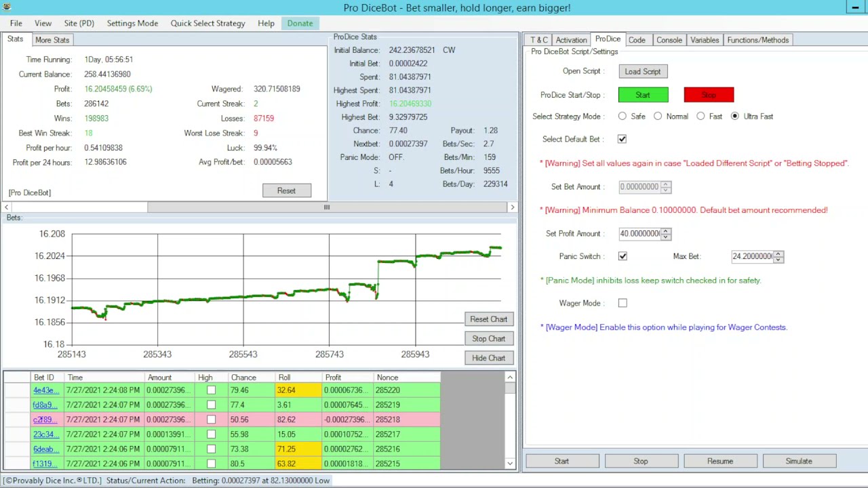Open the Quick Select Strategy menu
Viewport: 868px width, 488px height.
click(x=208, y=23)
